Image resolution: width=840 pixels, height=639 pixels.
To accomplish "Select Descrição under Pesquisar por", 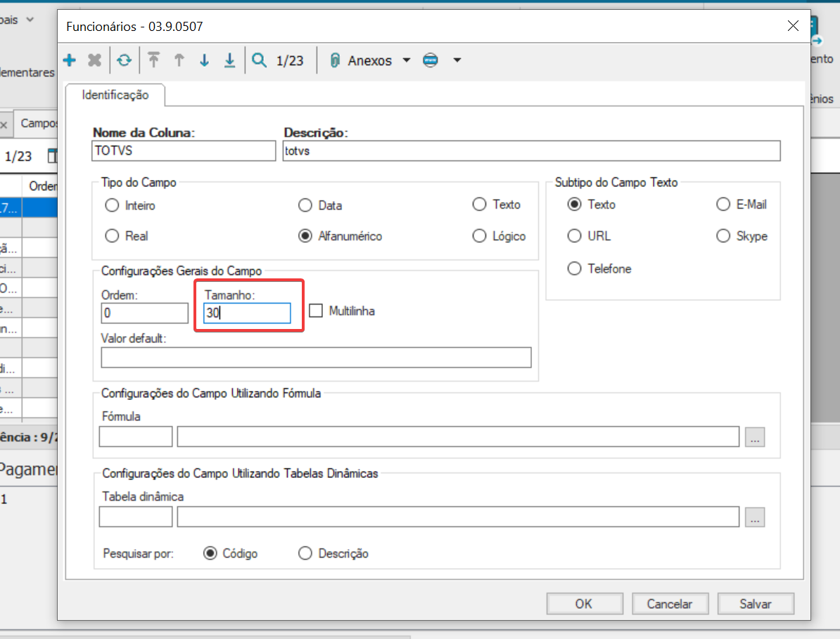I will [x=305, y=553].
